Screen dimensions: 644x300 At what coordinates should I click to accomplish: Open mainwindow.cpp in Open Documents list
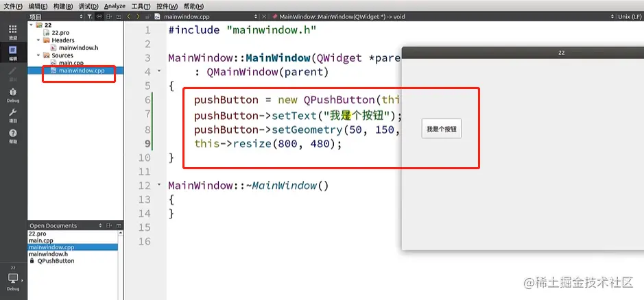coord(73,247)
